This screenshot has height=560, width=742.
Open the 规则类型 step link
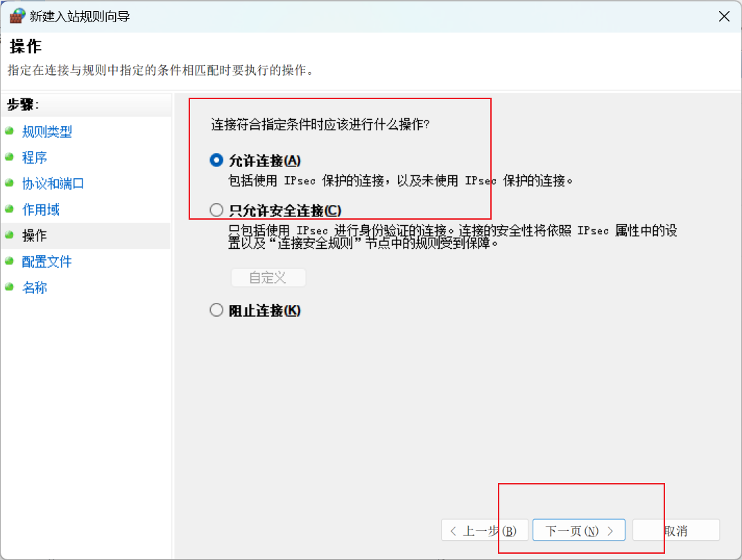[47, 132]
